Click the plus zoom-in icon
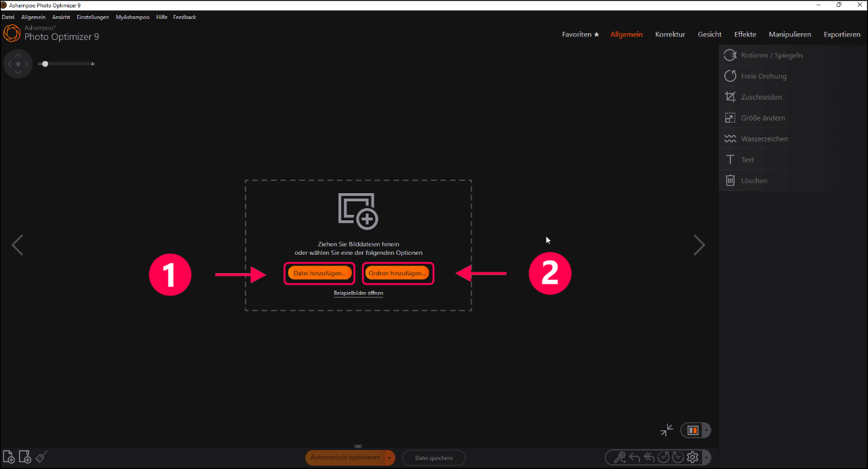This screenshot has height=469, width=868. pos(93,64)
